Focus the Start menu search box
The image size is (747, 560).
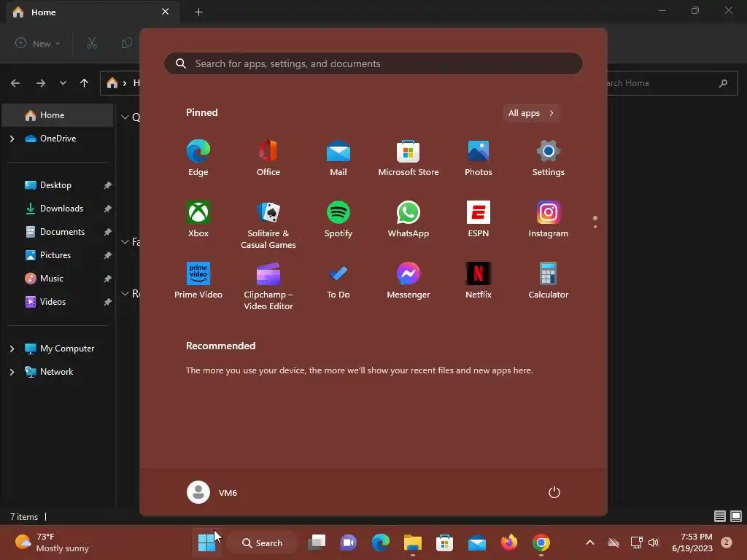point(373,63)
